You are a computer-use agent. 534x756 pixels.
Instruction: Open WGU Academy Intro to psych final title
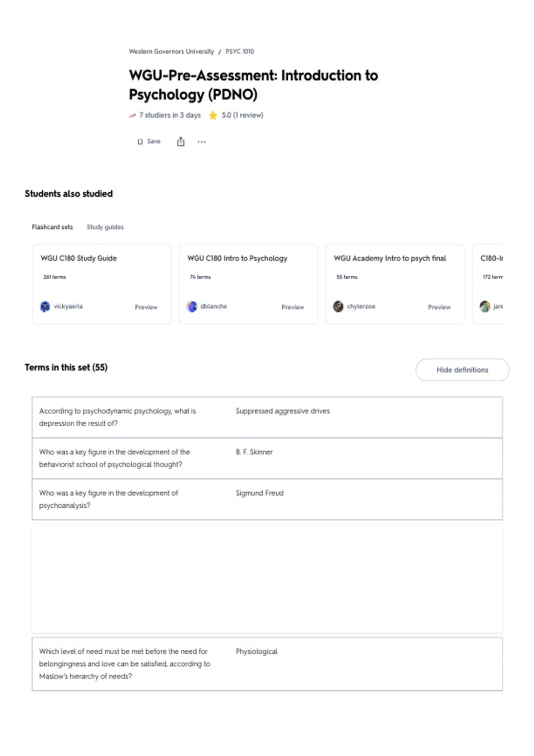[x=390, y=258]
